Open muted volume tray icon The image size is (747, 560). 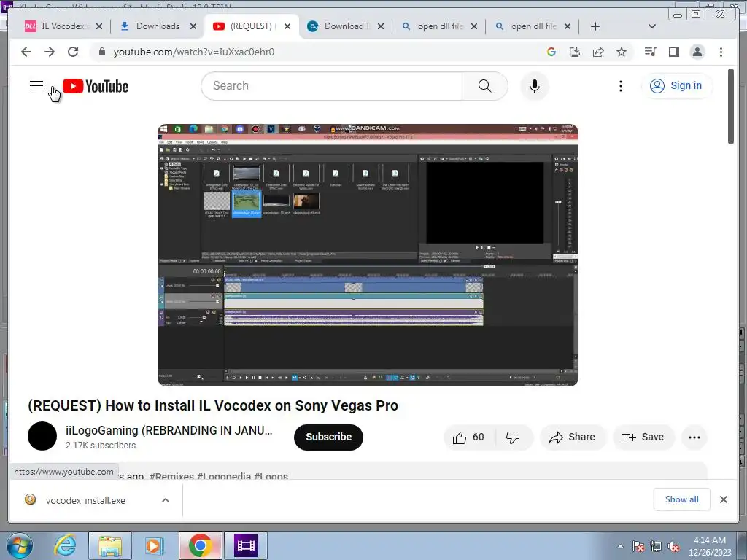coord(673,546)
